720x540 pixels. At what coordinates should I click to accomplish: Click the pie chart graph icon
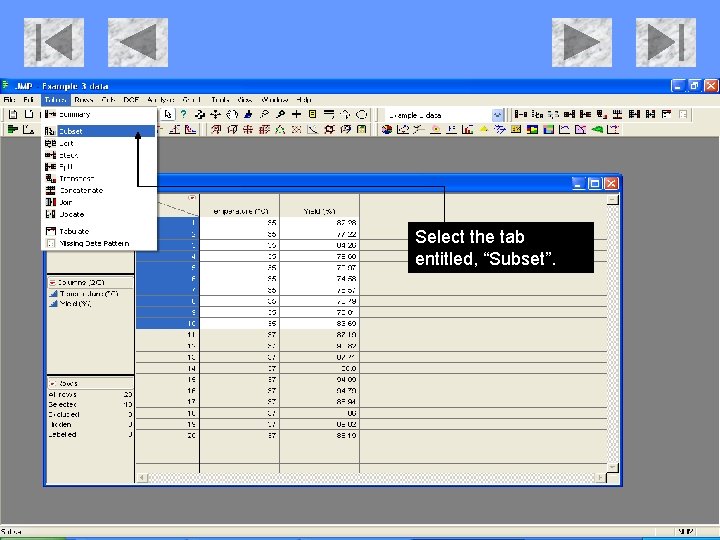[387, 129]
